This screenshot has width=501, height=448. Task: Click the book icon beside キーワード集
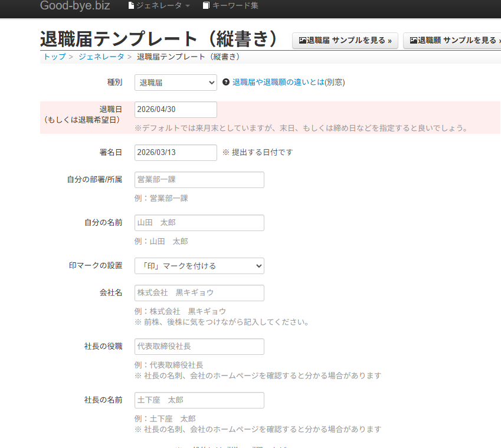pyautogui.click(x=206, y=6)
